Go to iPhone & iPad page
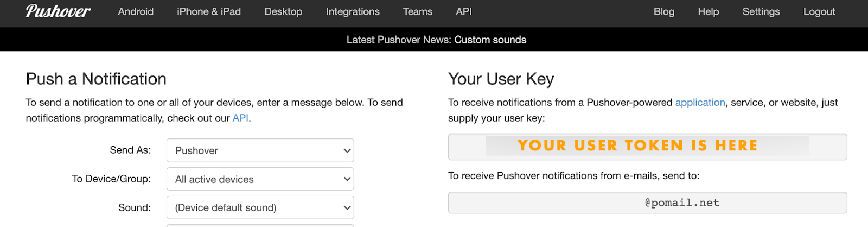Viewport: 868px width, 227px height. 209,11
